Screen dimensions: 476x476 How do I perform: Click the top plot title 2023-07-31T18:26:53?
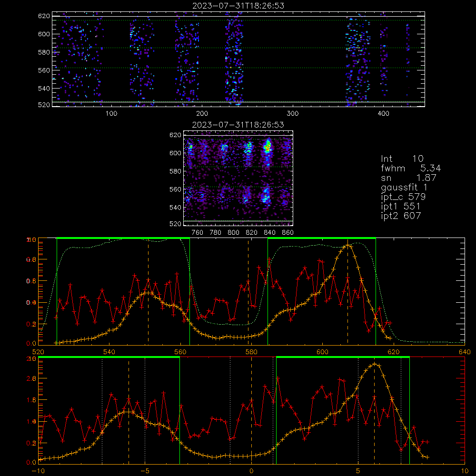tap(238, 6)
